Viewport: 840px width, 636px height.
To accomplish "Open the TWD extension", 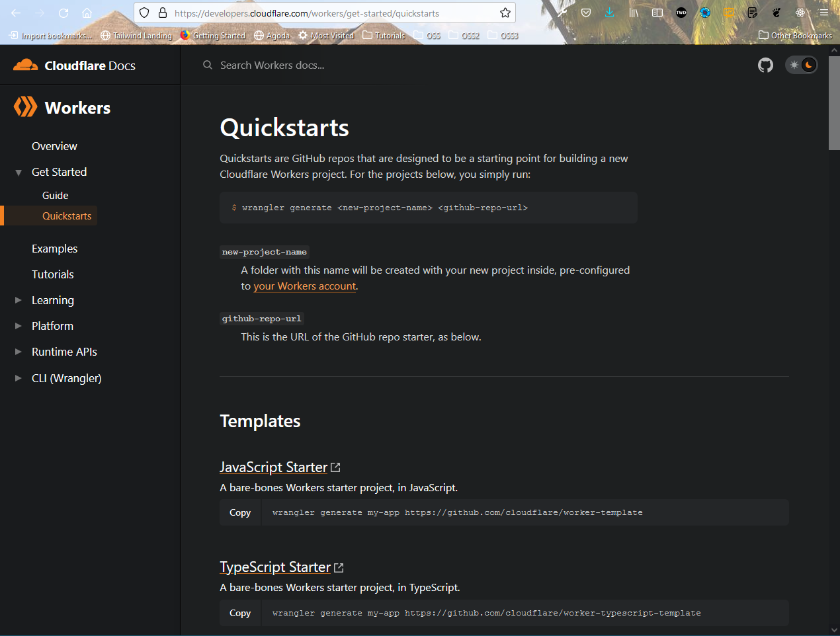I will coord(681,13).
